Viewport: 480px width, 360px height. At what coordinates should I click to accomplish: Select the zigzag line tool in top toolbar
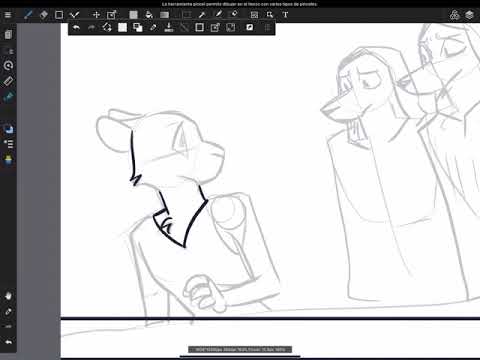pos(74,15)
